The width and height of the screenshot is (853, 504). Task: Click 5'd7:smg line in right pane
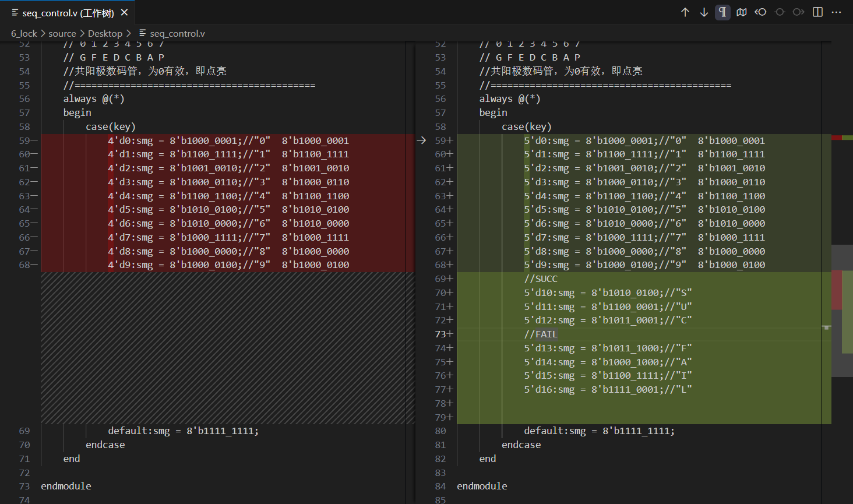644,237
